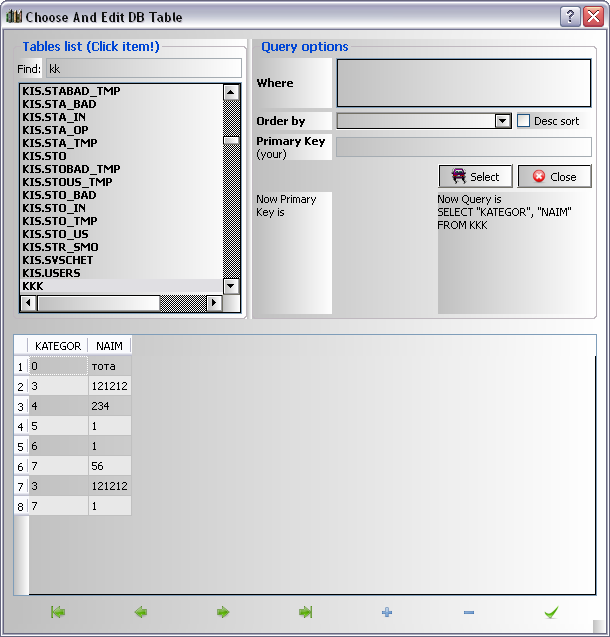Viewport: 610px width, 637px height.
Task: Click KATEGOR cell 6 in row 5
Action: [58, 446]
